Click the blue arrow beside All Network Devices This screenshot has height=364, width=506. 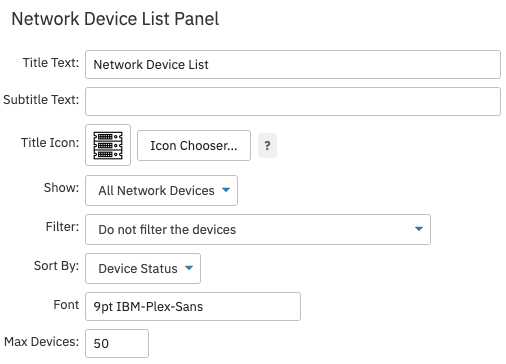pos(226,190)
